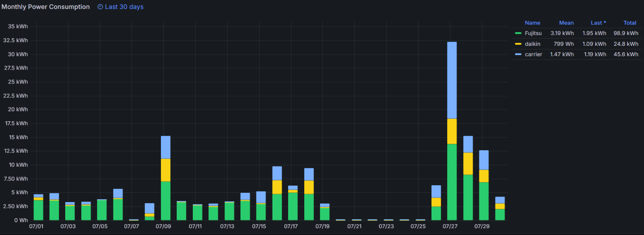Viewport: 644px width, 235px height.
Task: Click the 7.50 kWh y-axis label
Action: [x=16, y=179]
